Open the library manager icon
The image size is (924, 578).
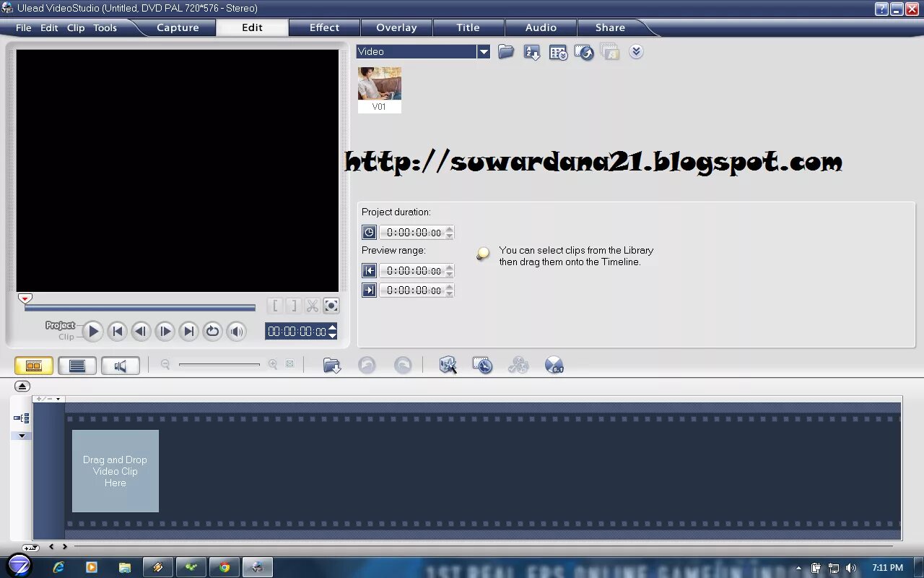pos(558,52)
